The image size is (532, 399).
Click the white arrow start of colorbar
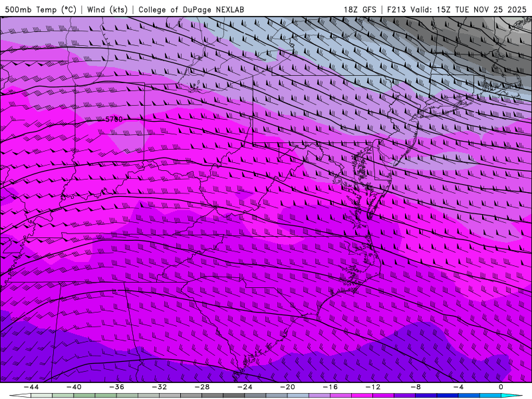coord(20,396)
